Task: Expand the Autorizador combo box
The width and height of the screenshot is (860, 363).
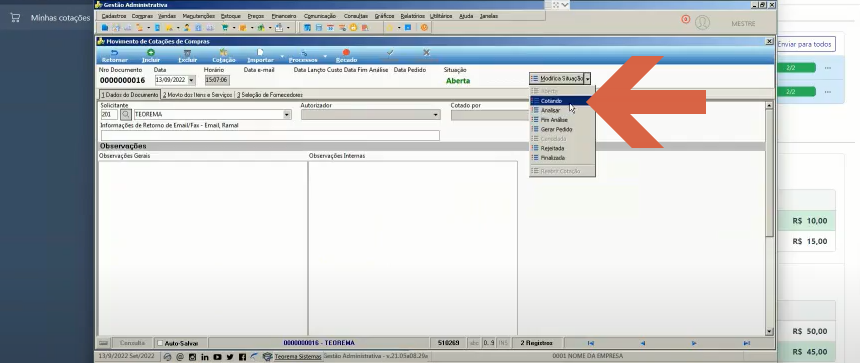Action: [x=436, y=115]
